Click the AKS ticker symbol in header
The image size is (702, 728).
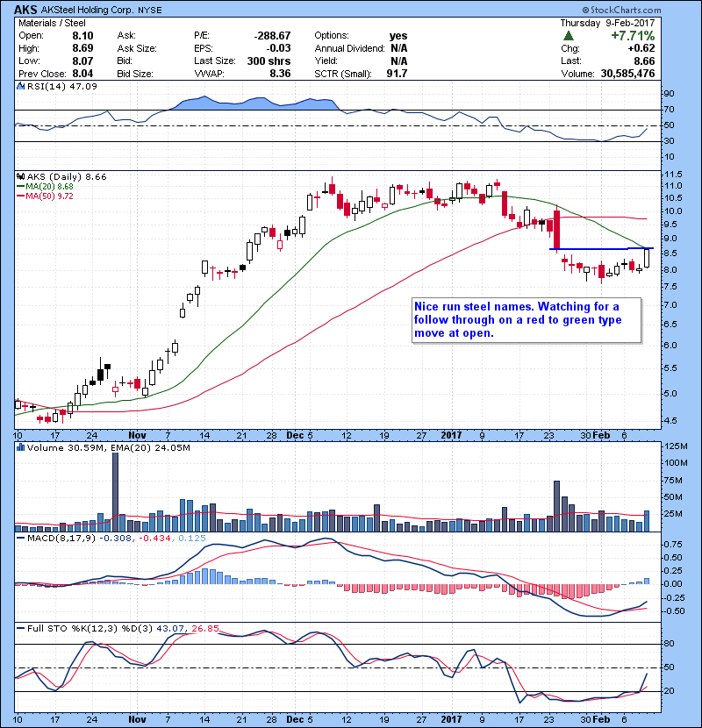pyautogui.click(x=26, y=10)
